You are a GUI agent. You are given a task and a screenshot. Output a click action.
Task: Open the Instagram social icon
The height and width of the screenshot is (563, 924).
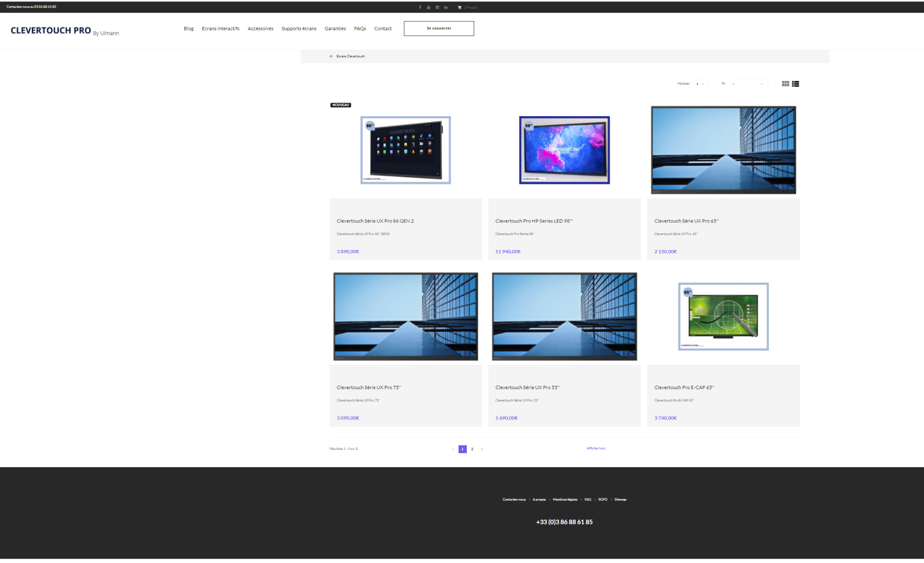click(x=437, y=7)
